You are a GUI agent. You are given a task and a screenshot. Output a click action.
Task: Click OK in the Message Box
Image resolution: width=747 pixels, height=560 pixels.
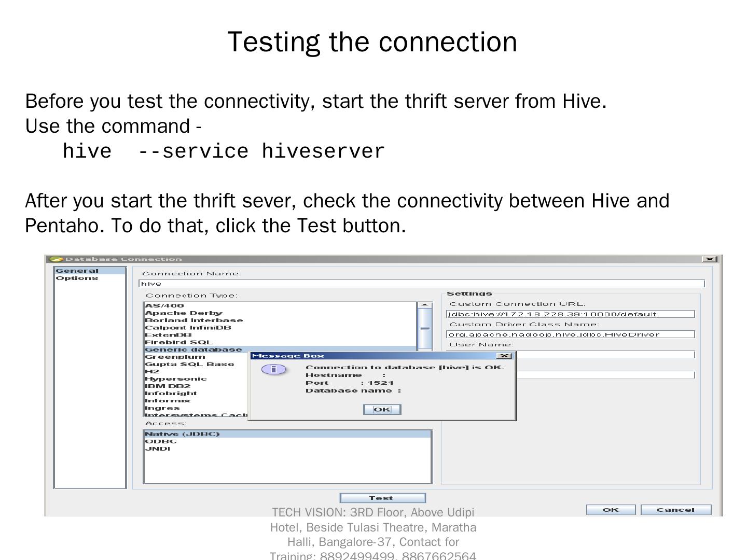[382, 410]
